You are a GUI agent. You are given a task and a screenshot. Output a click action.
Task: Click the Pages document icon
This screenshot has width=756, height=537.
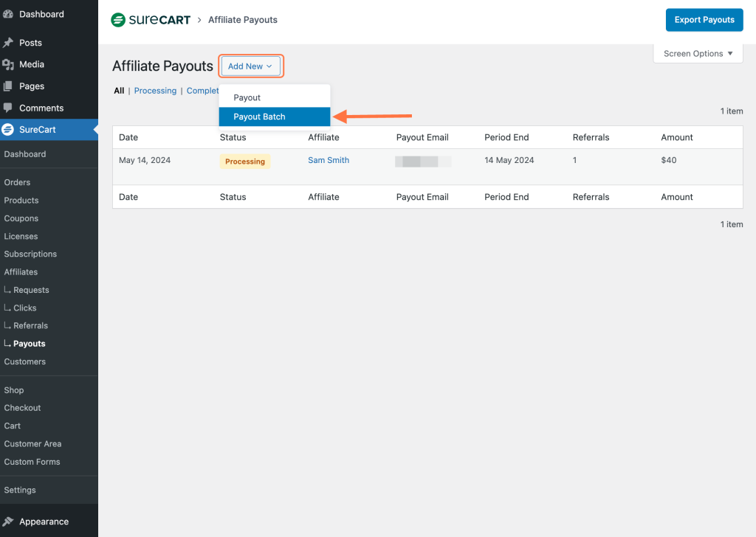pos(8,86)
